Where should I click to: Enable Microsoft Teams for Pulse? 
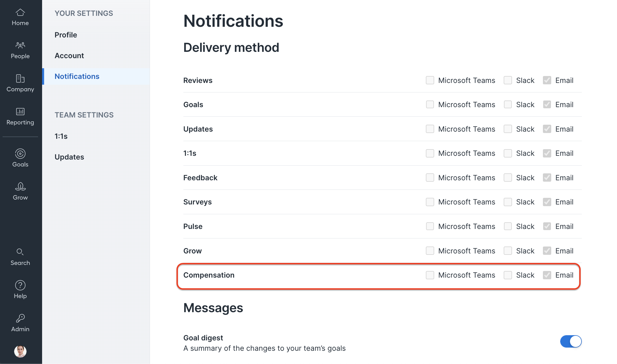(430, 226)
